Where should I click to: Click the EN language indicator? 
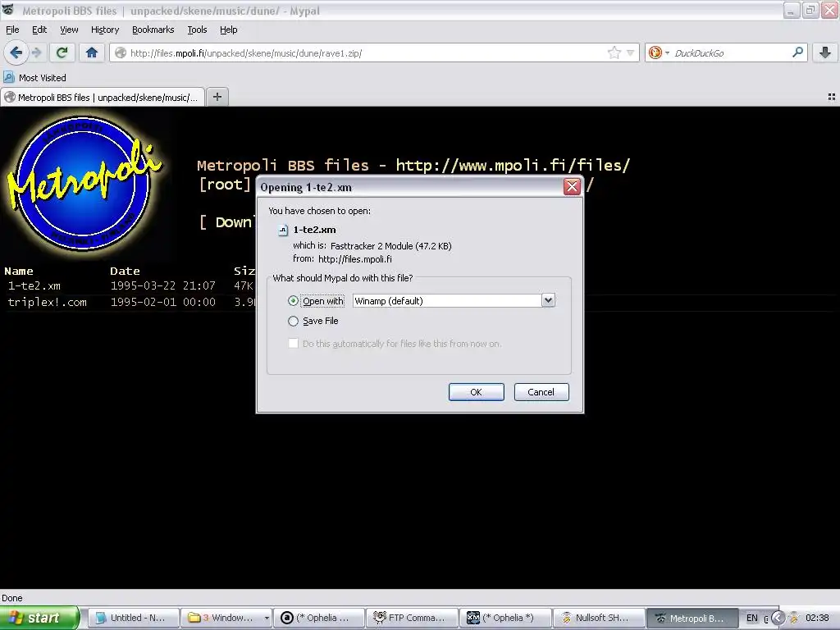click(x=752, y=618)
